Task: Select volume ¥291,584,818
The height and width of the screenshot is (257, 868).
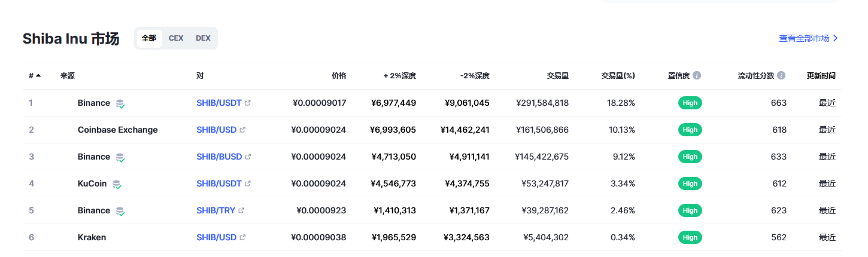Action: pos(542,103)
